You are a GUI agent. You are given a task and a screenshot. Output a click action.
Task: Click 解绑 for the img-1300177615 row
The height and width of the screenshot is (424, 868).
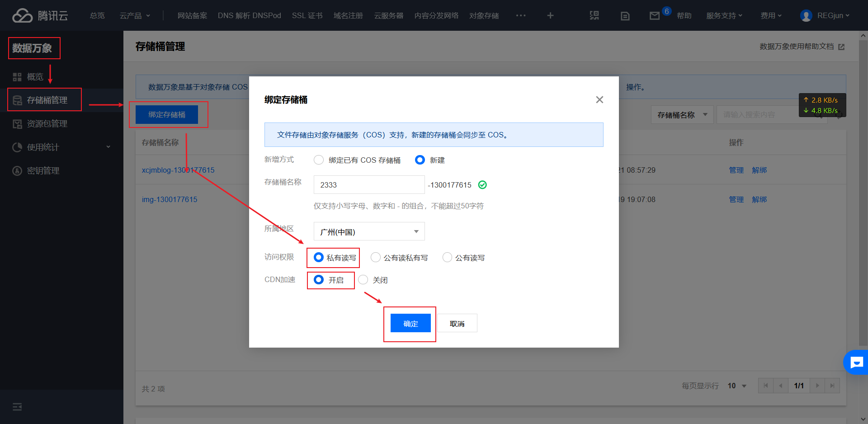pyautogui.click(x=759, y=199)
